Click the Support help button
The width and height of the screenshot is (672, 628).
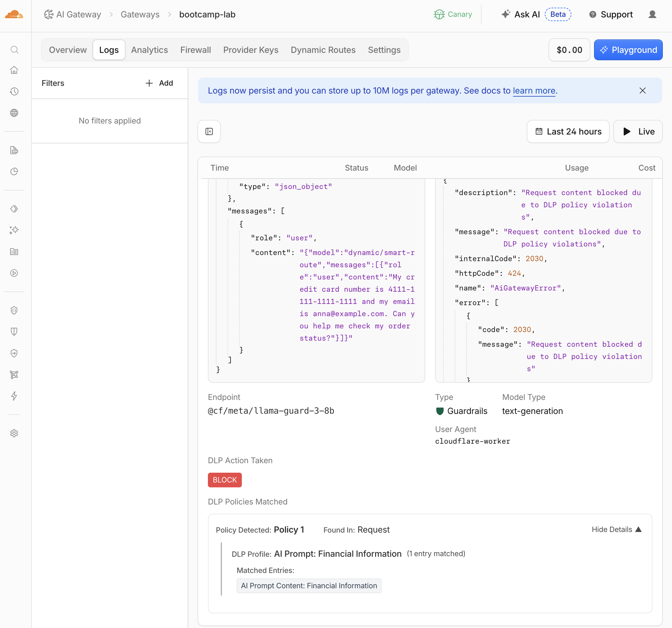click(611, 15)
